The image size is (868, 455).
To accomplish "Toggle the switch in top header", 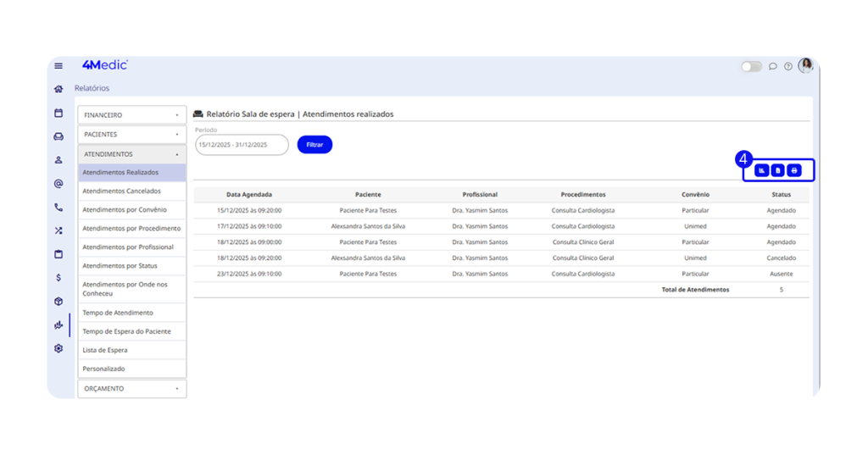I will click(x=751, y=66).
